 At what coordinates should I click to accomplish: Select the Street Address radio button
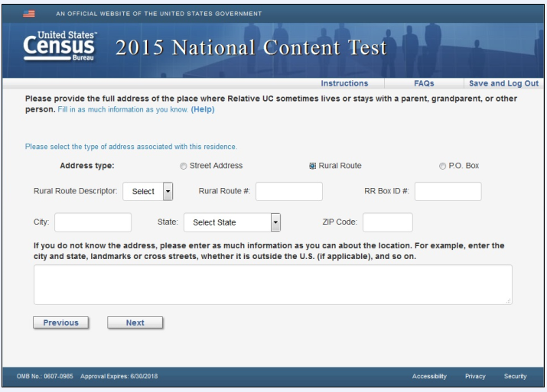click(x=183, y=166)
